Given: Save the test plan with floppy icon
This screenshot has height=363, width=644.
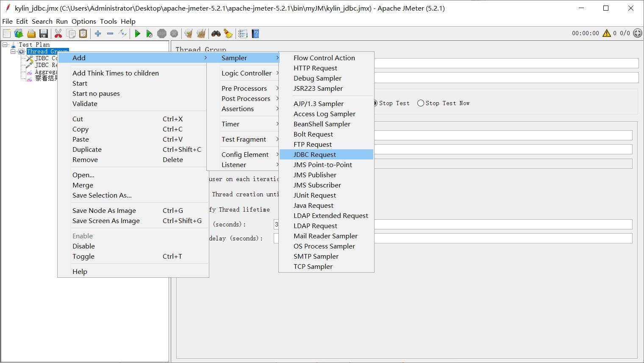Looking at the screenshot, I should click(43, 34).
